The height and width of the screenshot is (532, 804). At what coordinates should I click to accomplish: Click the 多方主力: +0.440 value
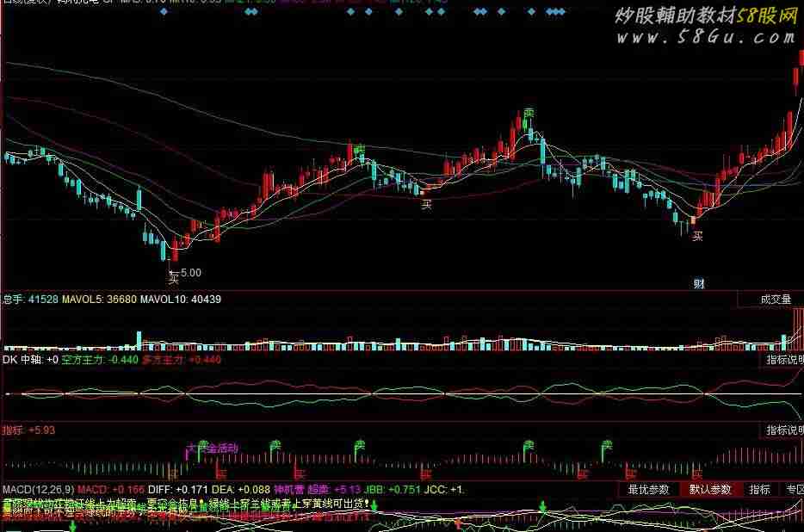(x=182, y=360)
